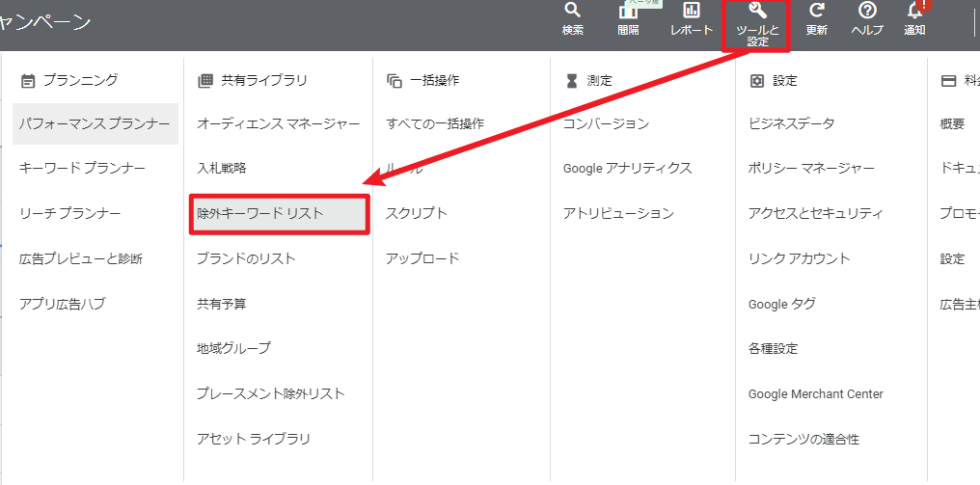The width and height of the screenshot is (980, 485).
Task: Open 入札戦略 entry
Action: coord(221,168)
